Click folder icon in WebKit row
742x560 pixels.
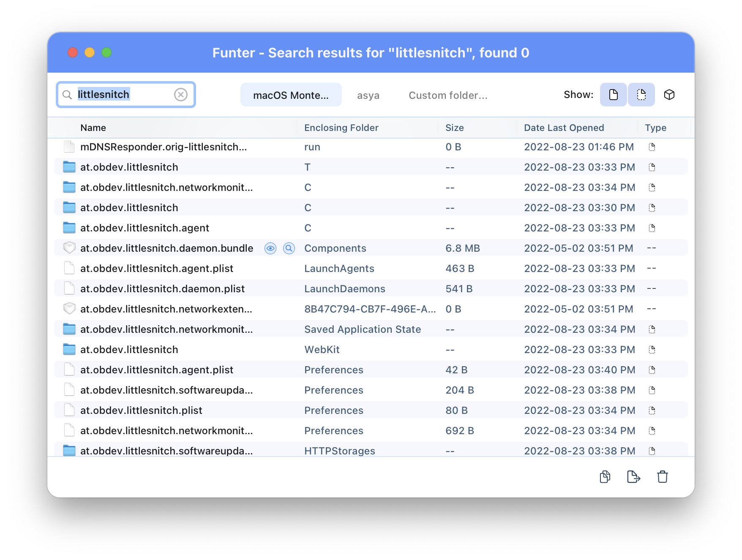(69, 349)
